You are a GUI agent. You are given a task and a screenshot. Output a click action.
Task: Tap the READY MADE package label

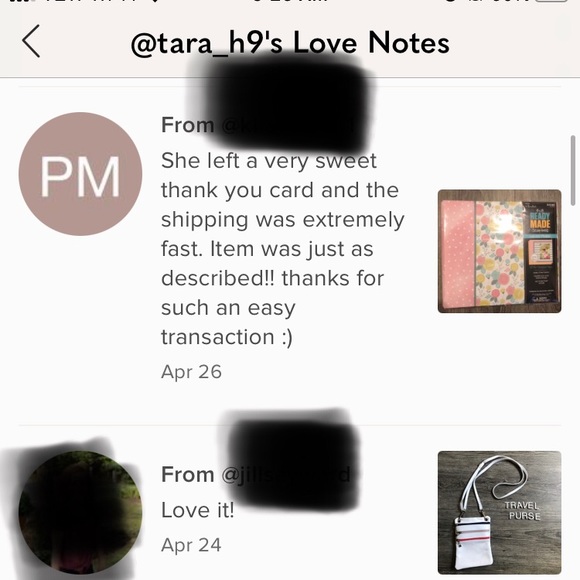point(540,220)
